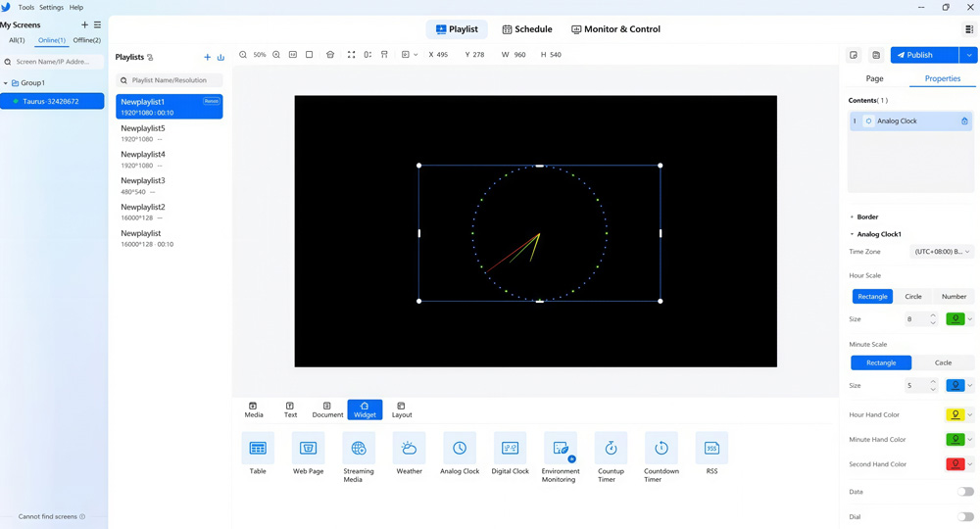Open the My Screens list menu icon
The image size is (980, 529).
[x=97, y=25]
